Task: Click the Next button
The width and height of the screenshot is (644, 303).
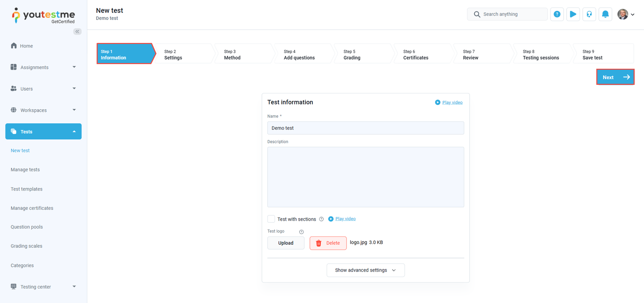Action: point(615,77)
